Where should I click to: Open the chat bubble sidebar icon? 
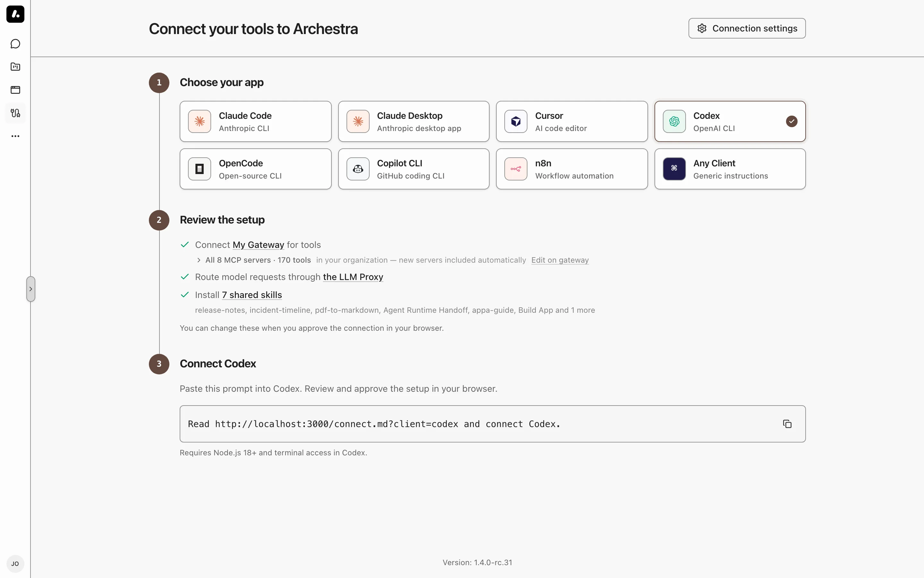click(x=15, y=44)
